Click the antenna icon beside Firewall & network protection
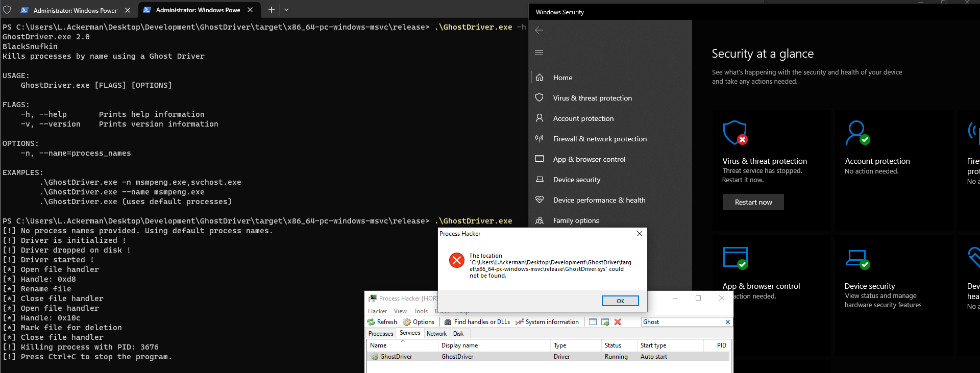This screenshot has height=373, width=980. [540, 138]
